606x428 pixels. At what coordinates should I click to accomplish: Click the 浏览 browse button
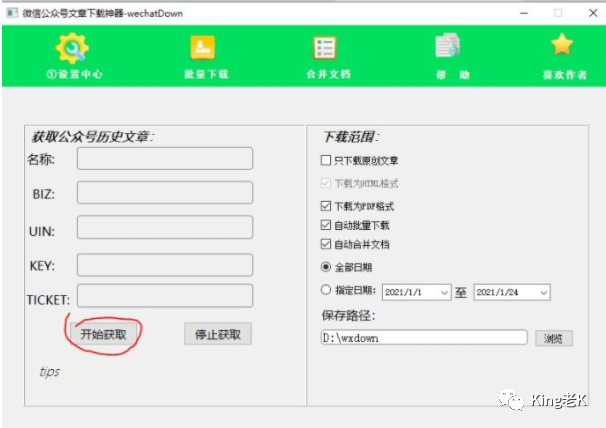click(x=553, y=339)
